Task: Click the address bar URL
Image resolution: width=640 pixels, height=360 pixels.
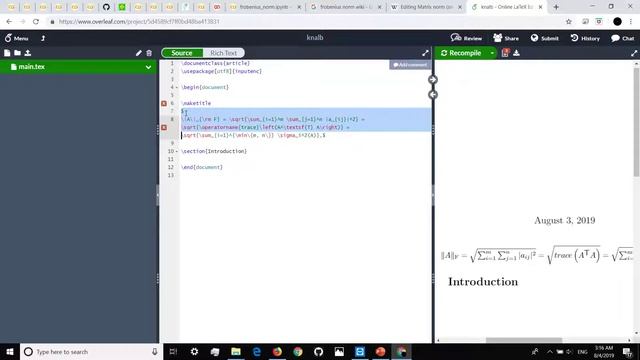Action: pyautogui.click(x=139, y=22)
